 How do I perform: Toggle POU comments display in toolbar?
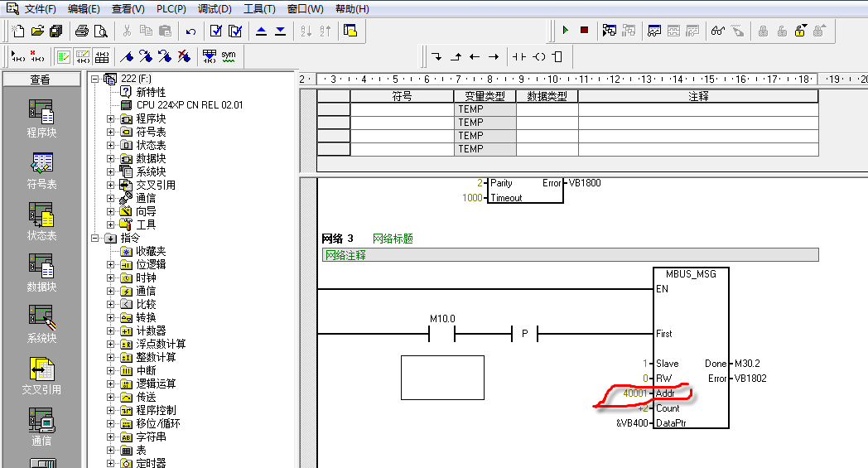(x=63, y=56)
